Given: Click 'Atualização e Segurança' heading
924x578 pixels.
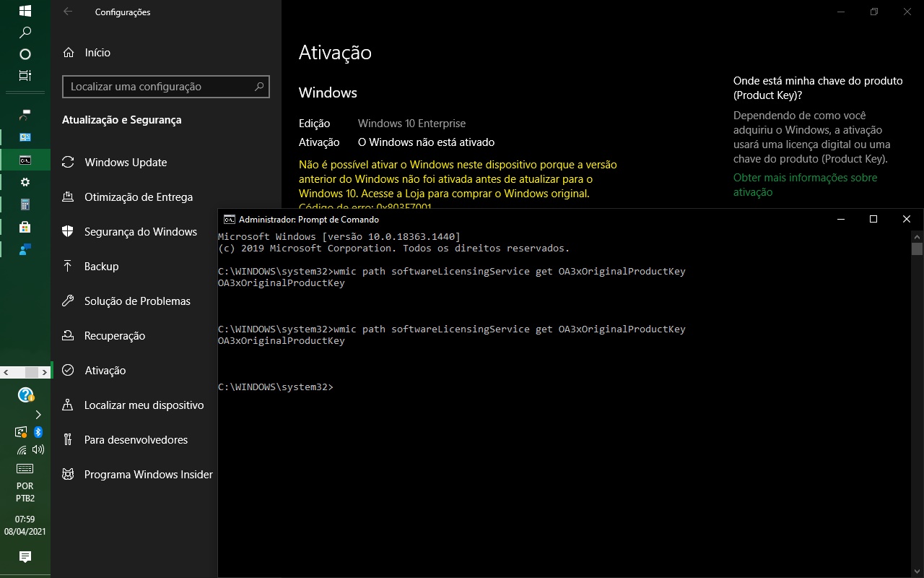Looking at the screenshot, I should click(x=122, y=120).
